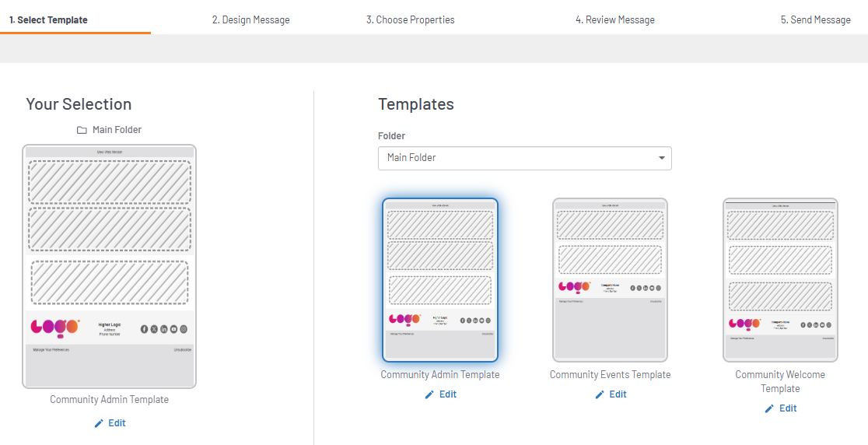
Task: Jump to the Send Message step
Action: pos(815,19)
